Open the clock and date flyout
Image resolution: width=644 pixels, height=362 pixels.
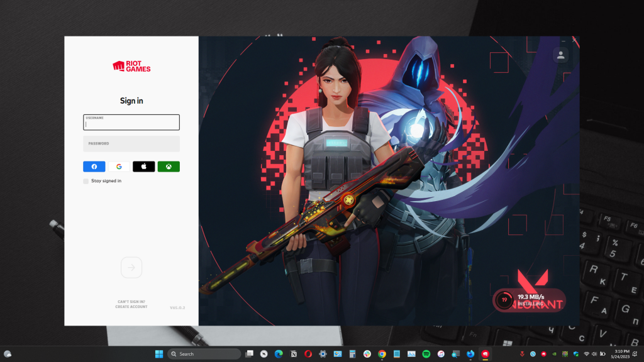tap(620, 354)
